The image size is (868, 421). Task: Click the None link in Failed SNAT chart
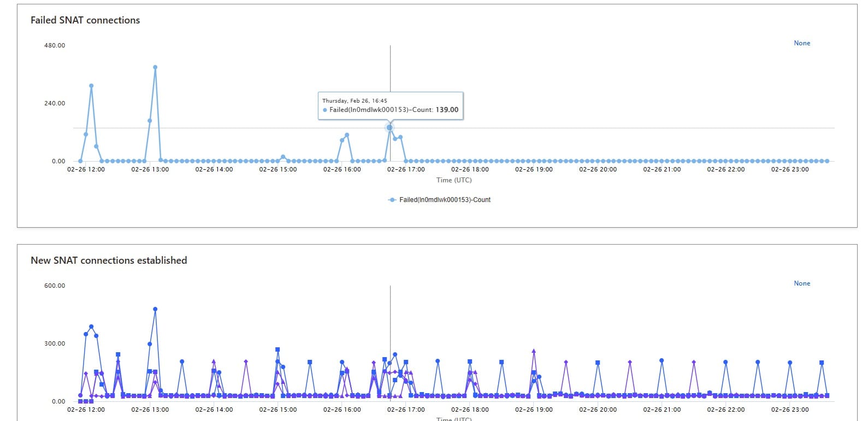(x=802, y=43)
